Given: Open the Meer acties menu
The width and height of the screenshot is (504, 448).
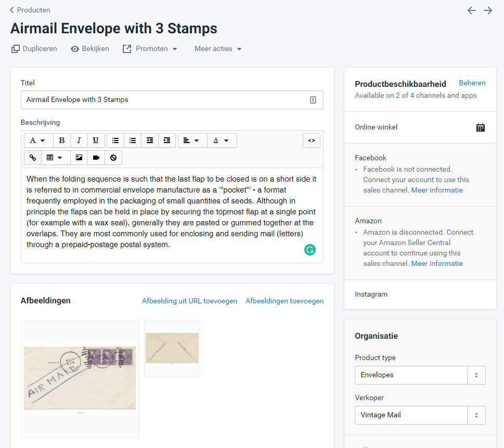Looking at the screenshot, I should [218, 48].
